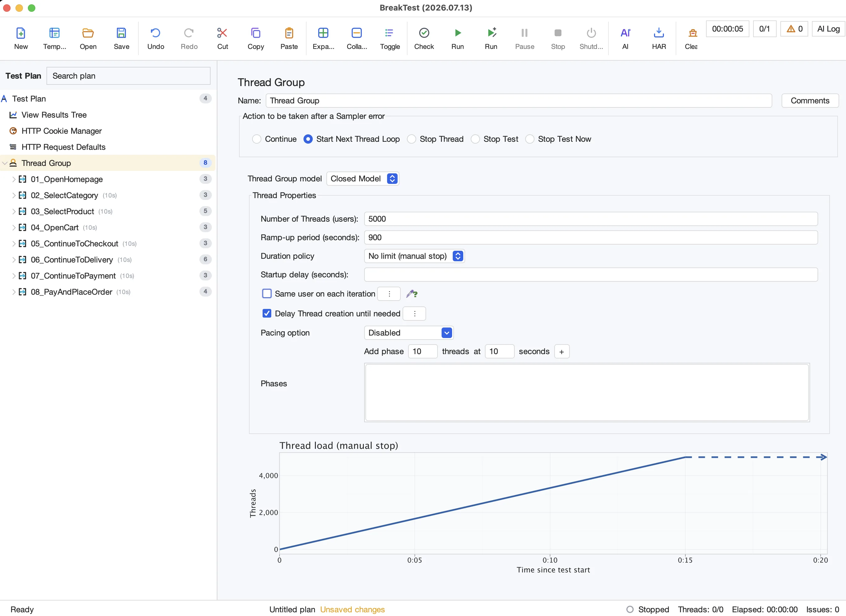Expand the 04_OpenCart node
This screenshot has height=616, width=846.
[14, 228]
